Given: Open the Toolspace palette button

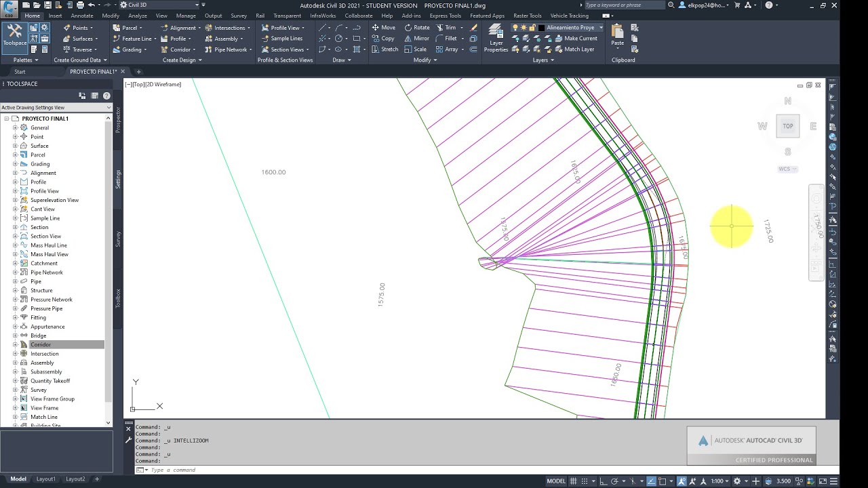Looking at the screenshot, I should 14,35.
